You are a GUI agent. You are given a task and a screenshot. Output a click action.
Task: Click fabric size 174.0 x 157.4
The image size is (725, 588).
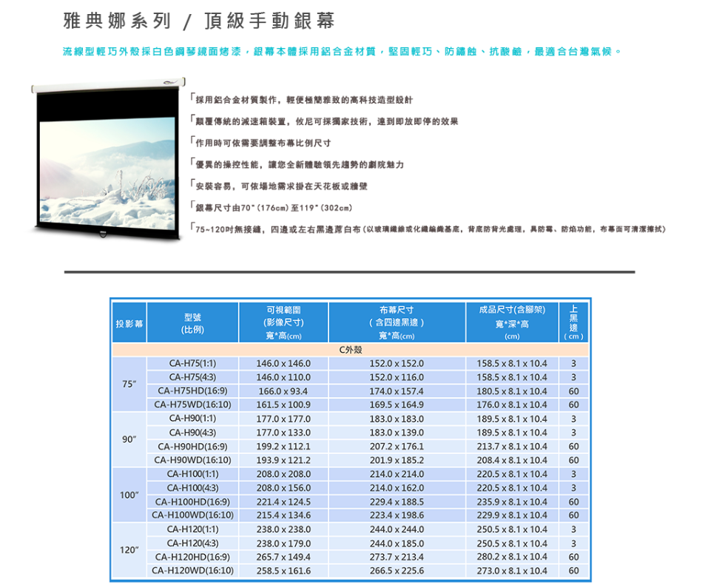[397, 391]
